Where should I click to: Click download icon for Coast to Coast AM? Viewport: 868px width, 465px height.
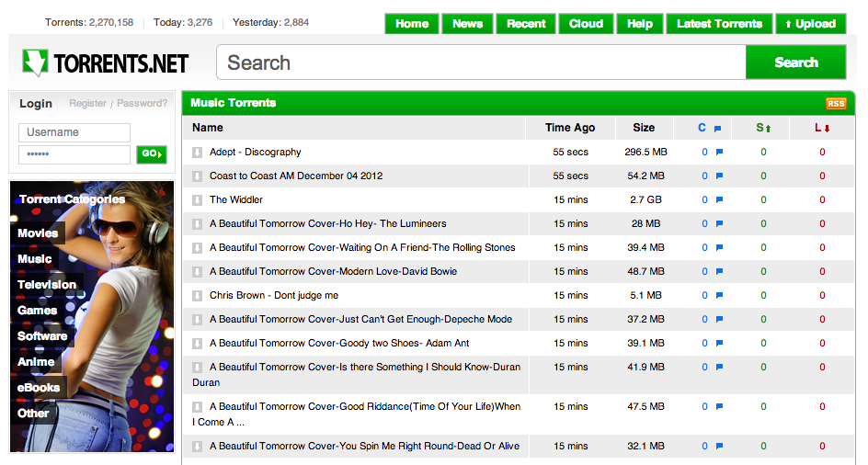197,176
